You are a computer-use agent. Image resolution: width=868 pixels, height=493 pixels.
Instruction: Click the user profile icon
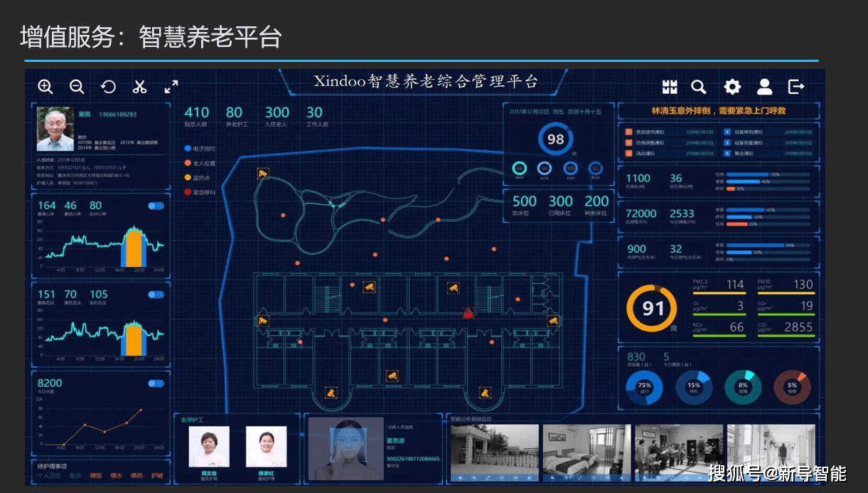point(763,85)
